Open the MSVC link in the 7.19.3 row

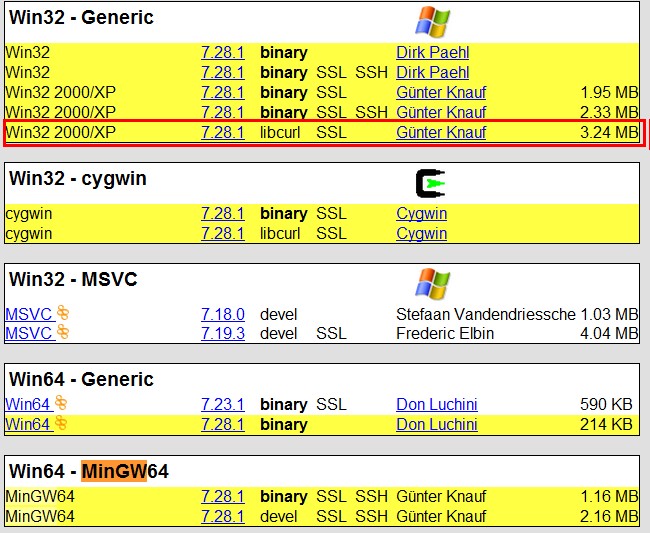pos(28,334)
